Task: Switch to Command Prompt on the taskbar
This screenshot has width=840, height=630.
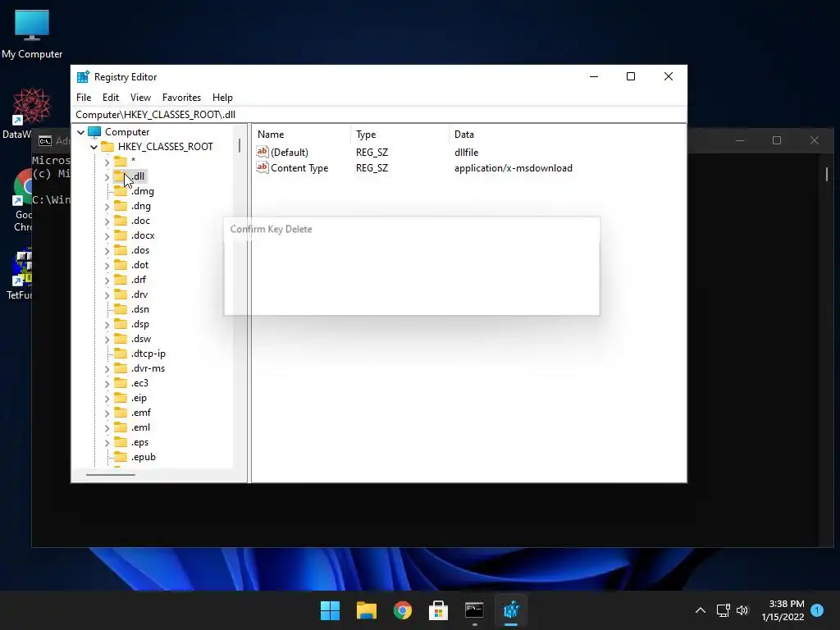Action: click(x=474, y=610)
